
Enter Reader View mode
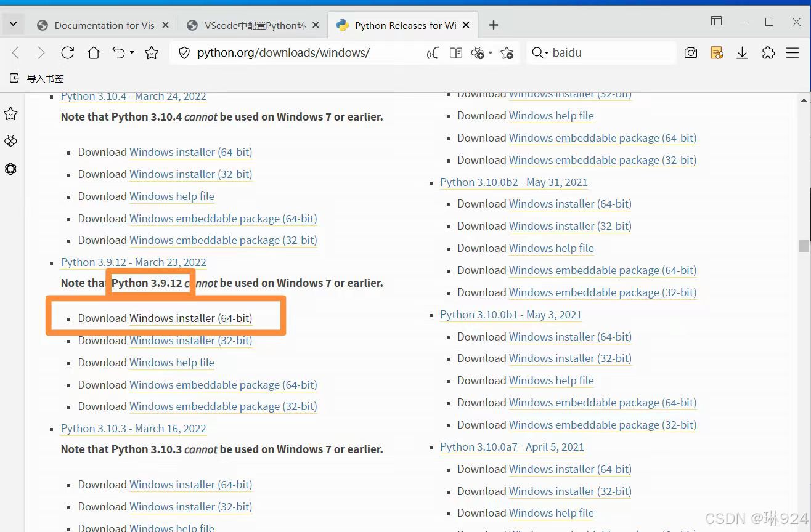pyautogui.click(x=455, y=52)
